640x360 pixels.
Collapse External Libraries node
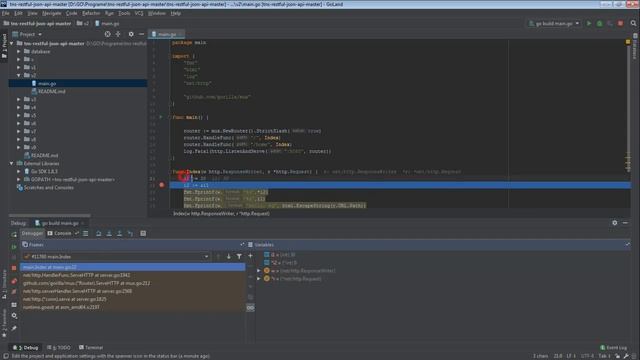11,164
